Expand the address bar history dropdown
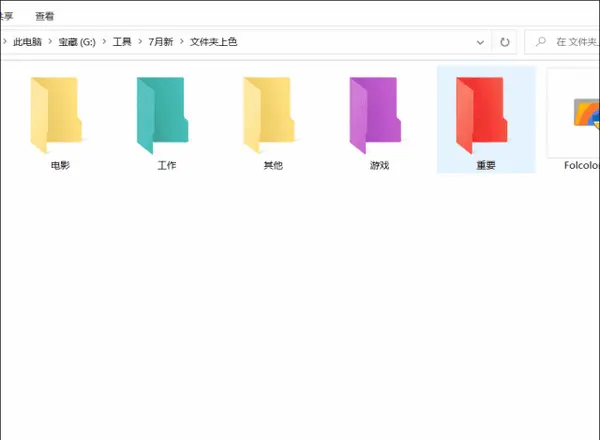The height and width of the screenshot is (440, 600). point(481,42)
